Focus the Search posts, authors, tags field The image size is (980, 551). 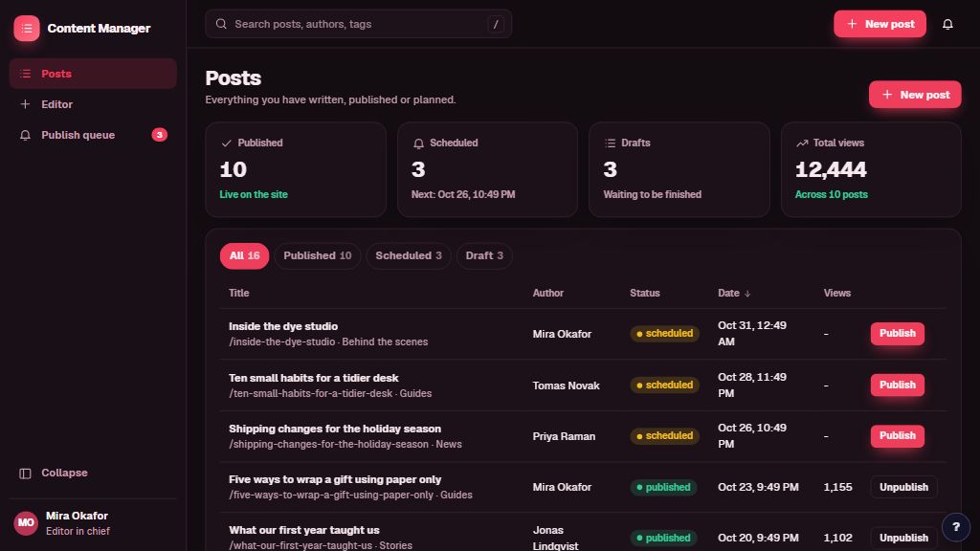(358, 24)
